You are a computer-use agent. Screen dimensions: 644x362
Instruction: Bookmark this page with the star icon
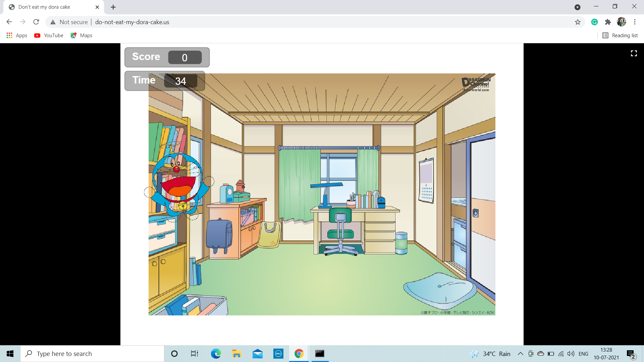pyautogui.click(x=578, y=22)
